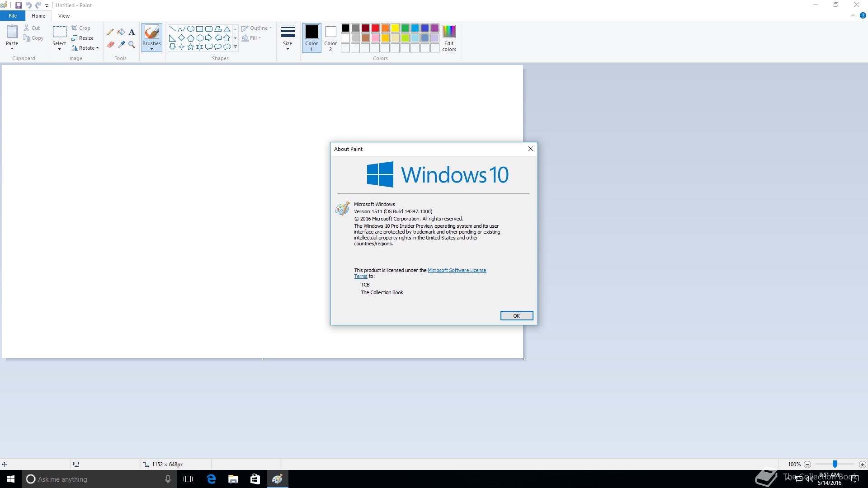The width and height of the screenshot is (868, 488).
Task: Click the zoom in plus button
Action: point(863,465)
